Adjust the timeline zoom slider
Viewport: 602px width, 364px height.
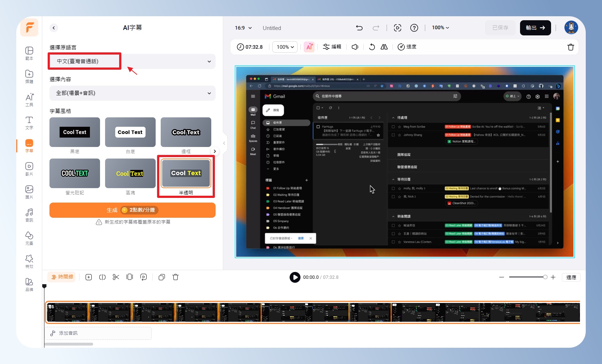tap(545, 277)
